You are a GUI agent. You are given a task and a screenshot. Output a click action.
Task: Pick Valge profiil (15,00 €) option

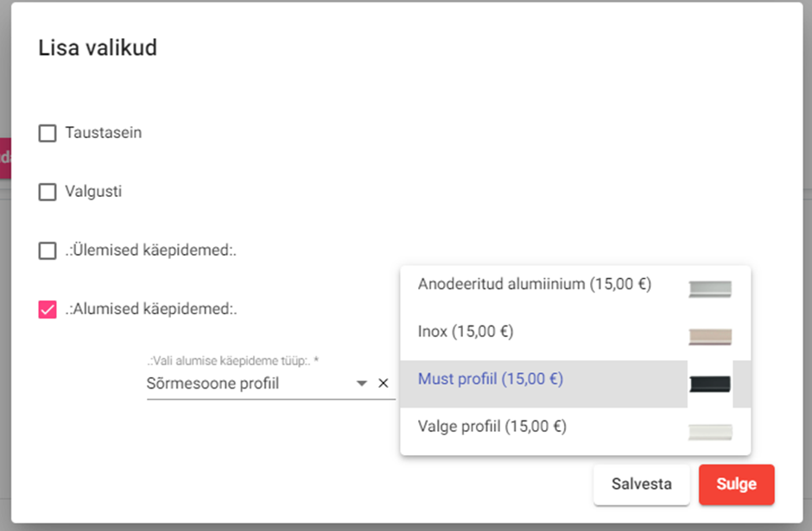(492, 426)
